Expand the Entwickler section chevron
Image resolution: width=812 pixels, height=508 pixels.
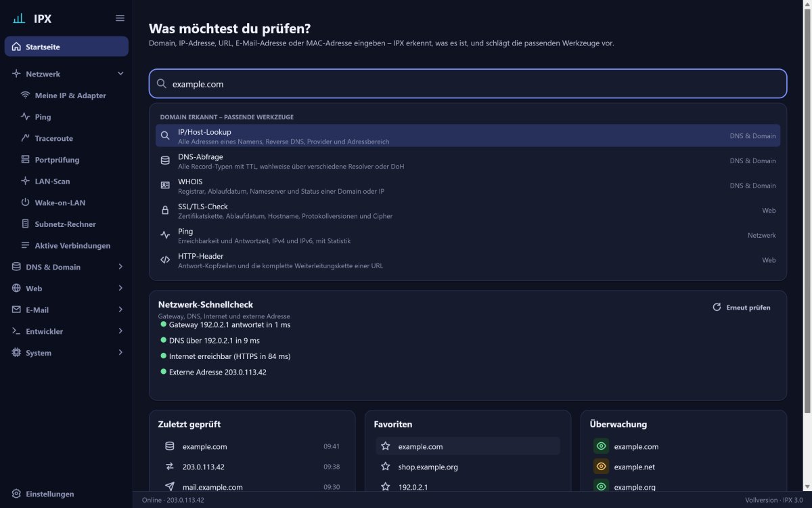point(120,331)
